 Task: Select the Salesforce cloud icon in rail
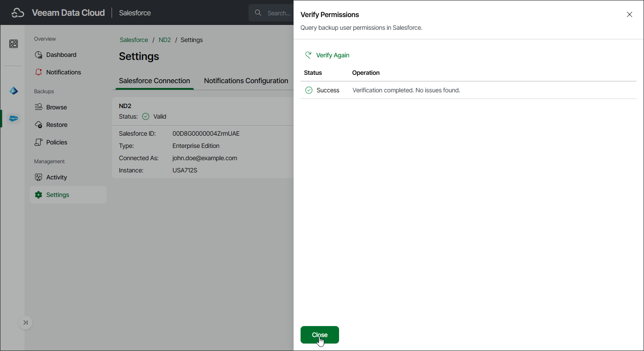(14, 118)
